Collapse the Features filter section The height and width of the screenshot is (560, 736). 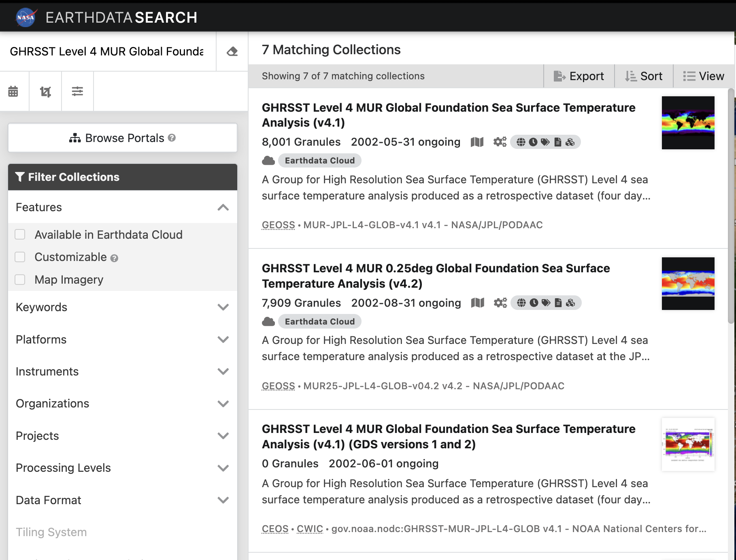click(223, 208)
